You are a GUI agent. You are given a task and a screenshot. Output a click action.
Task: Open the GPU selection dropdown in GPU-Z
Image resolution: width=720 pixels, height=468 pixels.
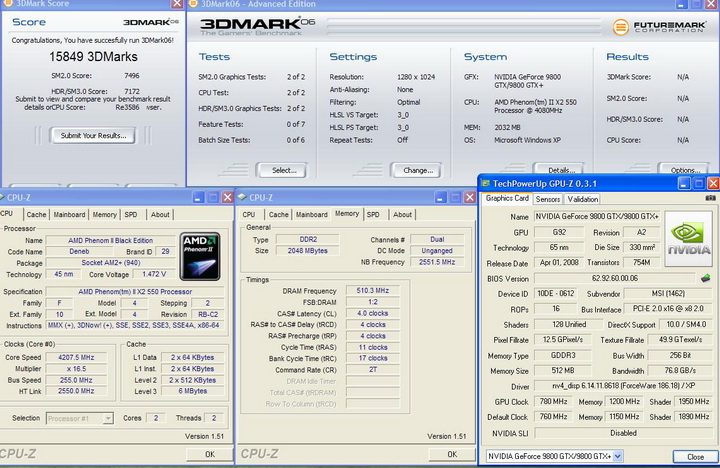pos(618,456)
